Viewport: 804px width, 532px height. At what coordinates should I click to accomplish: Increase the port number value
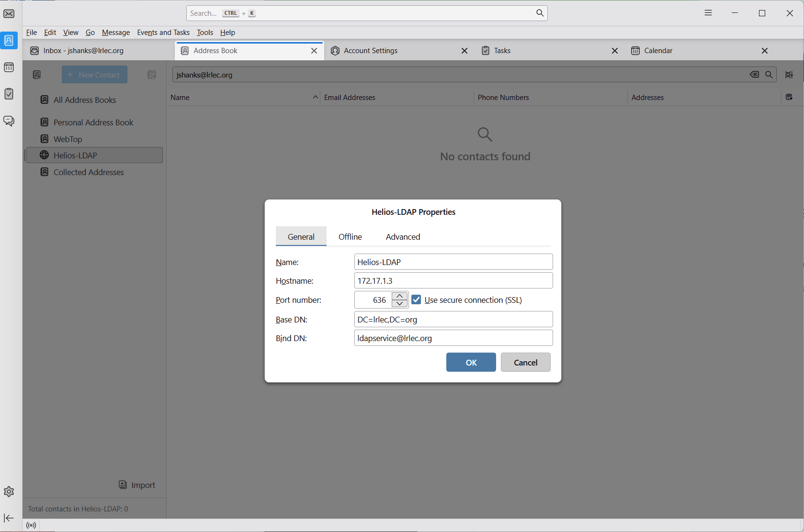400,296
